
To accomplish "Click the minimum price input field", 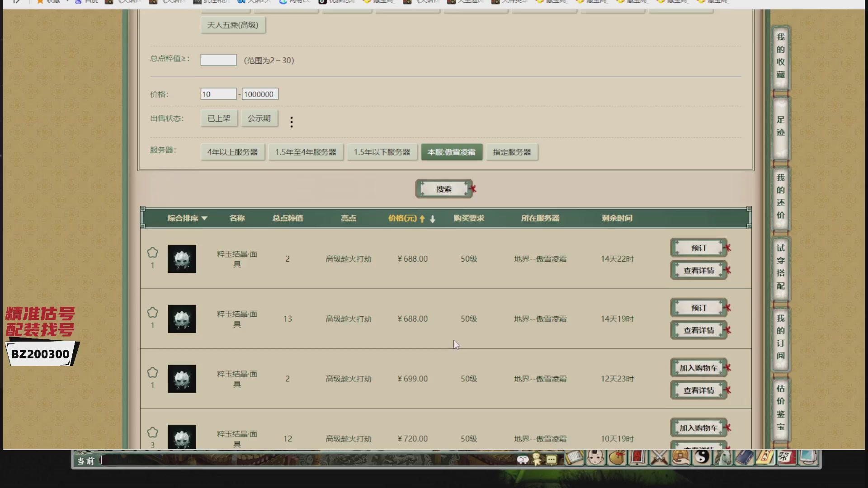I will click(218, 94).
